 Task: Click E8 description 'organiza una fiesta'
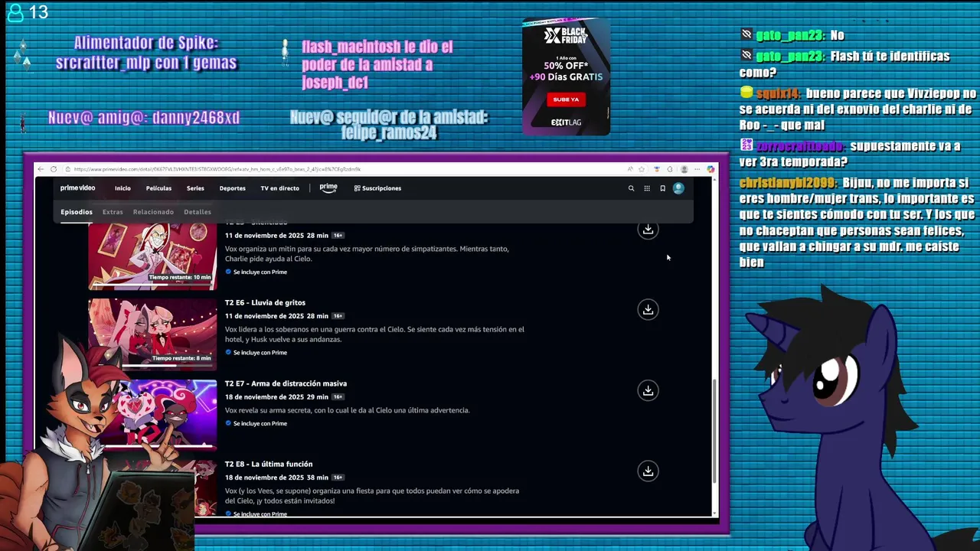(372, 496)
